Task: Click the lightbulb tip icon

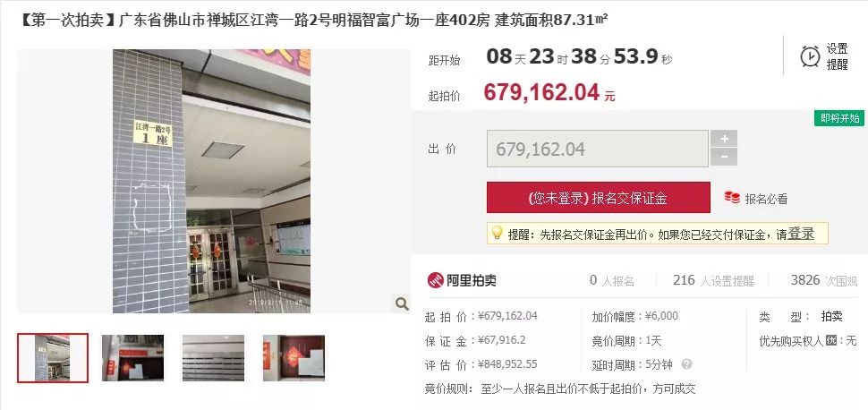Action: point(498,234)
